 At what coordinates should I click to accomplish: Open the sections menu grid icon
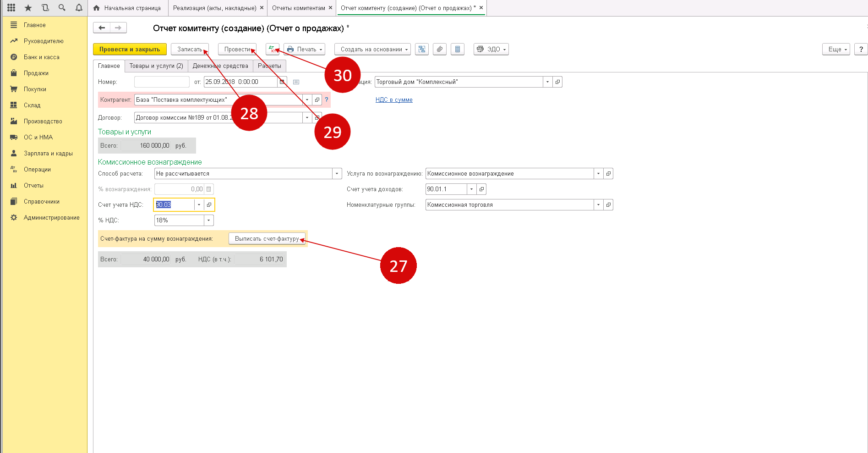tap(11, 8)
